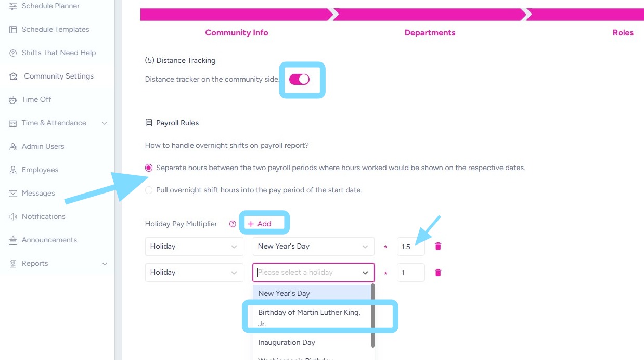
Task: Open Schedule Templates in sidebar
Action: (55, 30)
